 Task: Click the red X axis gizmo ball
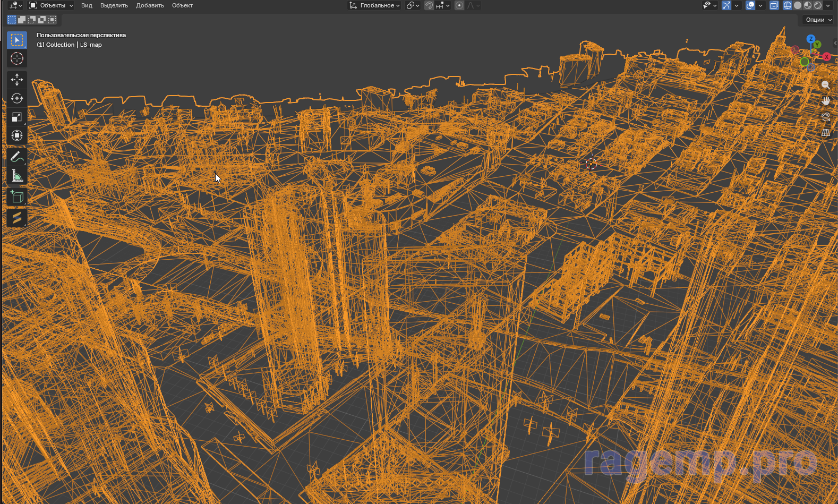point(826,56)
